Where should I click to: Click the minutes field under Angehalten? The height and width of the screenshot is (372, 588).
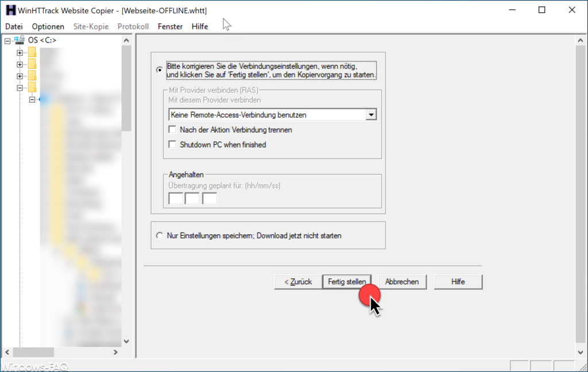[192, 198]
